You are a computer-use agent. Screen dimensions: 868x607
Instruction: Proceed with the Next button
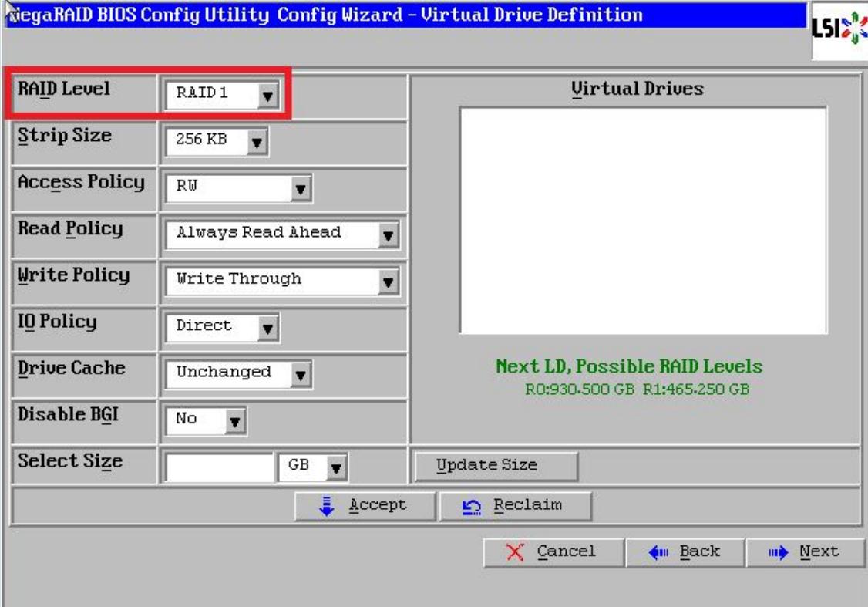[806, 552]
